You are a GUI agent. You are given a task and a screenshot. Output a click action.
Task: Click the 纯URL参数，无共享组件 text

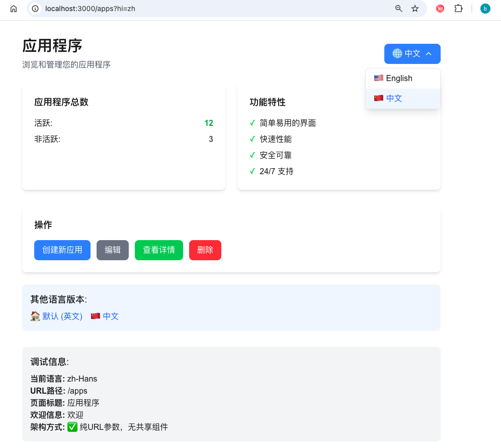pos(124,427)
